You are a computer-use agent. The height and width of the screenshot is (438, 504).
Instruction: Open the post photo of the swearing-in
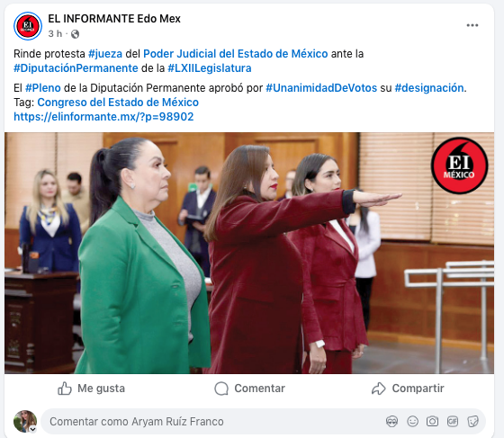pyautogui.click(x=249, y=253)
